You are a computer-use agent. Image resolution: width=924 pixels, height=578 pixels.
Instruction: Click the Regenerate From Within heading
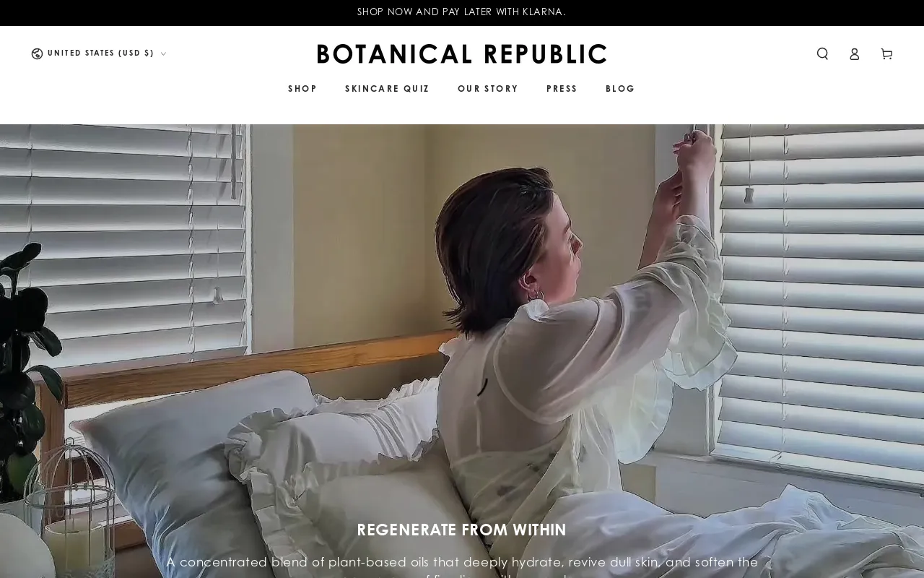point(462,530)
